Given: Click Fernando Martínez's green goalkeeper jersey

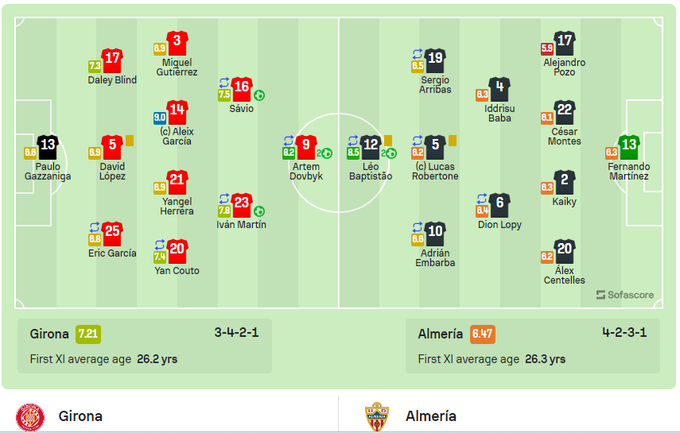Looking at the screenshot, I should 628,147.
